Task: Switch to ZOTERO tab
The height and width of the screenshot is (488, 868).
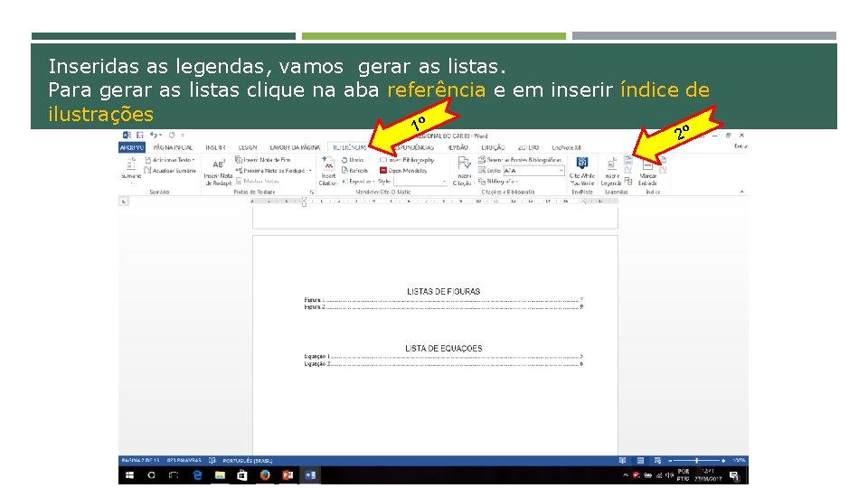Action: click(528, 147)
